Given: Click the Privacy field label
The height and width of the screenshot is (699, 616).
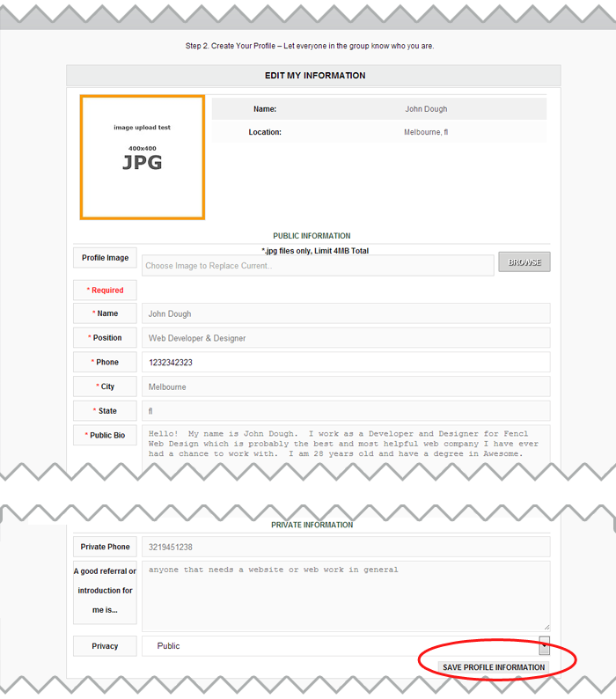Looking at the screenshot, I should [105, 646].
